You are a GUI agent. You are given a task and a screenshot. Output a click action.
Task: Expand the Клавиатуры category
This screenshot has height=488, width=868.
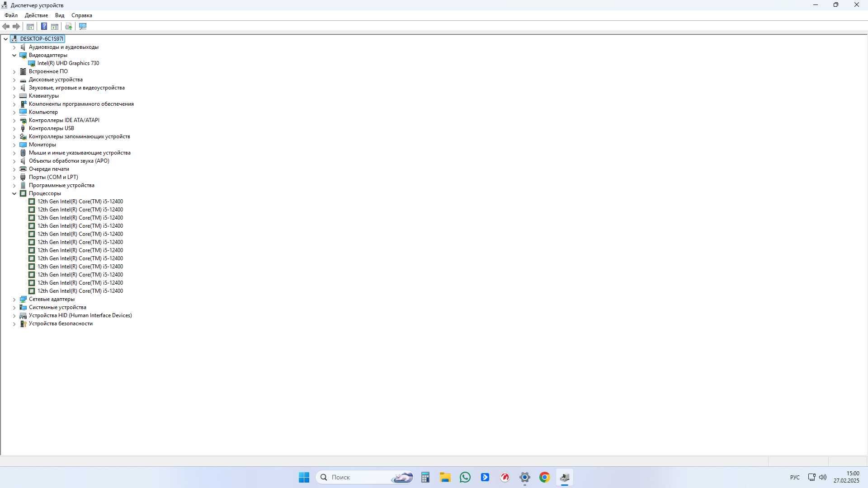click(x=14, y=96)
